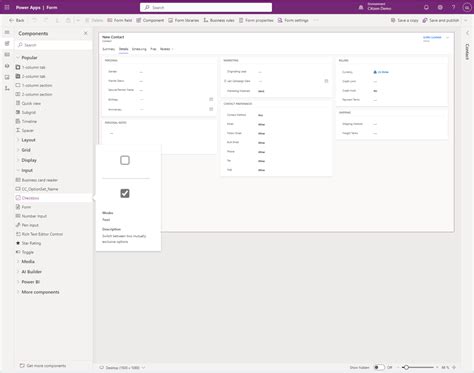Open the app launcher waffle icon
Viewport: 474px width, 373px height.
point(7,7)
